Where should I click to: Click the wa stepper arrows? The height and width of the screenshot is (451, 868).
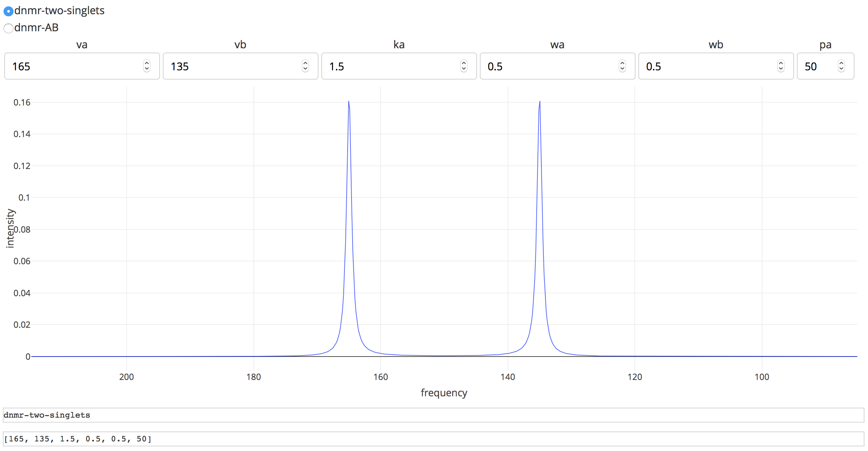(x=622, y=66)
